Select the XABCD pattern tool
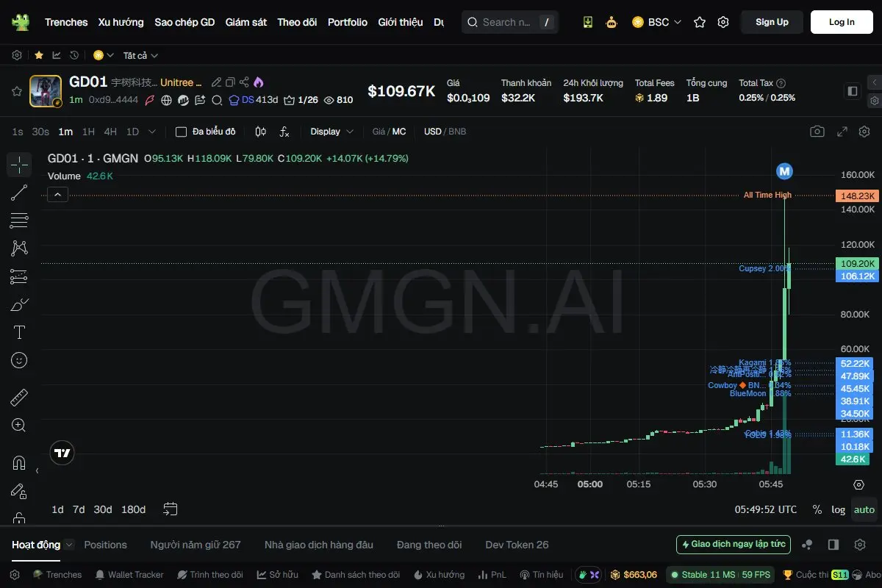882x588 pixels. pos(19,248)
